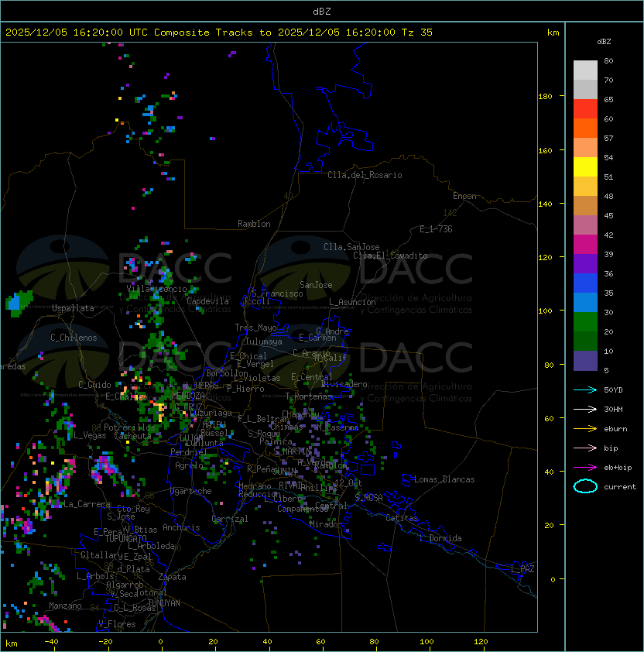Click the MENDOZA city label on map

click(188, 395)
